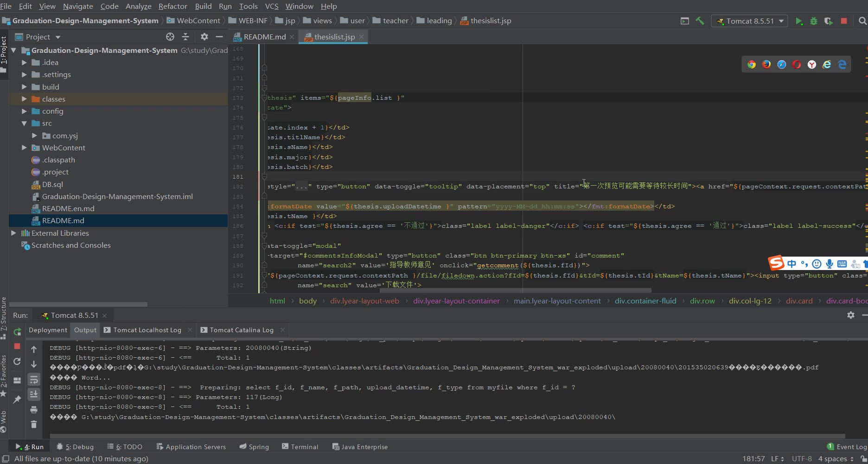This screenshot has width=868, height=464.
Task: Expand the .settings folder
Action: (24, 74)
